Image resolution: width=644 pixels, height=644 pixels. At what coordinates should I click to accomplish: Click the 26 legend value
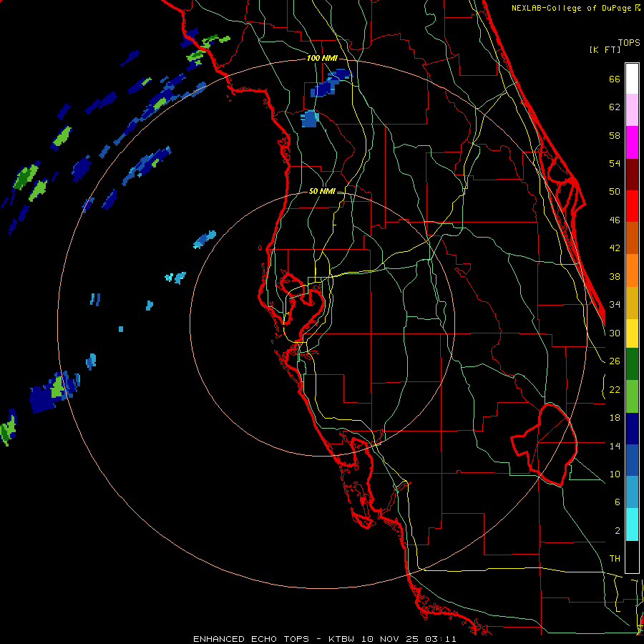click(615, 361)
